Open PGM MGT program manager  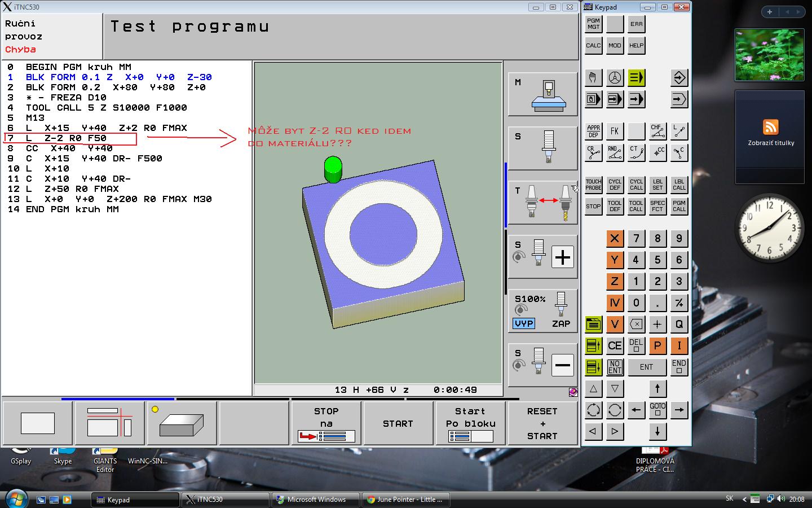pos(593,24)
